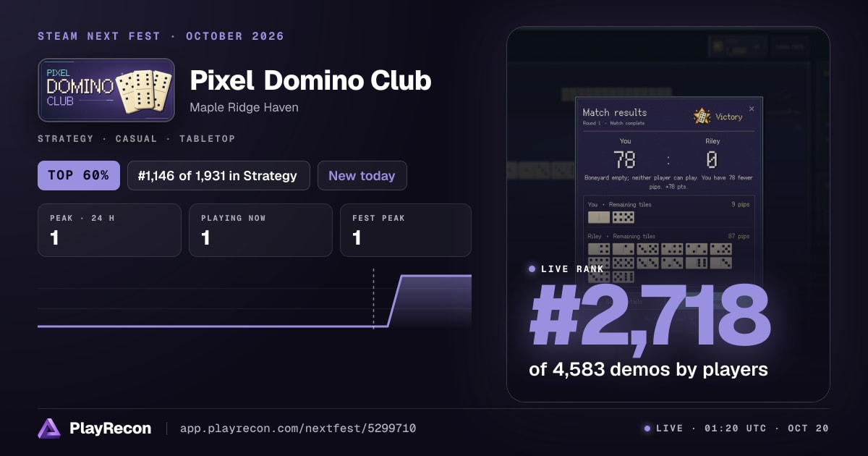868x456 pixels.
Task: Click the 78 score under You
Action: pyautogui.click(x=624, y=159)
